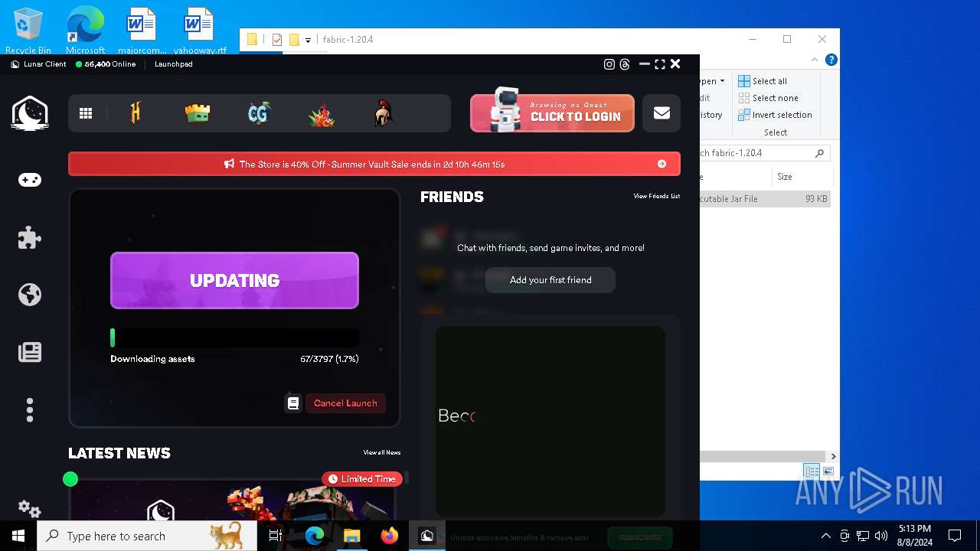Open Microsoft Edge from the taskbar
Screen dimensions: 980x551
[x=315, y=536]
